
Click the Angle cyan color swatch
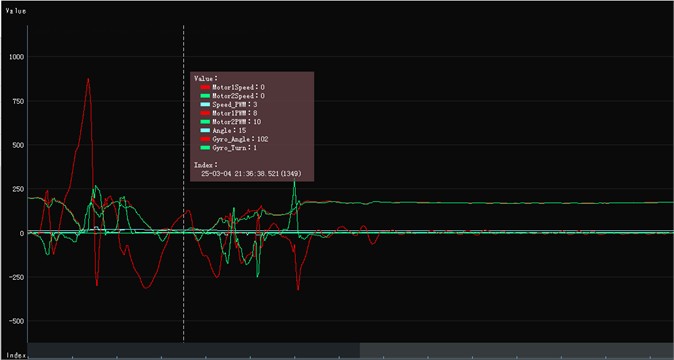click(x=205, y=130)
